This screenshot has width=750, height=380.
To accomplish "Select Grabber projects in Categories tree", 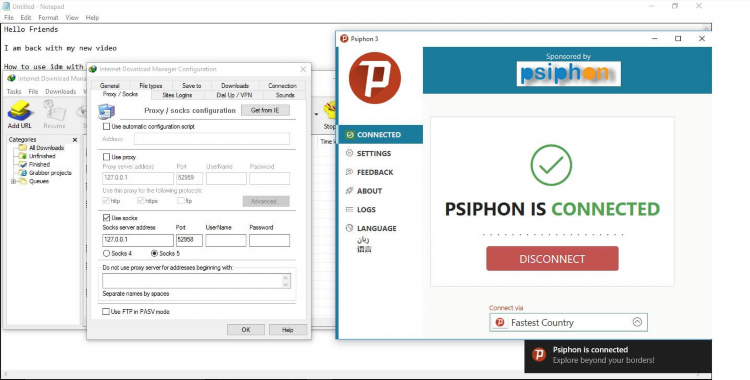I will (x=50, y=173).
